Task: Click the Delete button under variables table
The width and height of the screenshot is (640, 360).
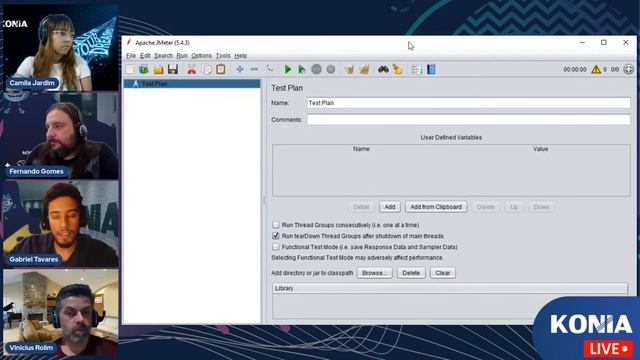Action: pyautogui.click(x=486, y=207)
